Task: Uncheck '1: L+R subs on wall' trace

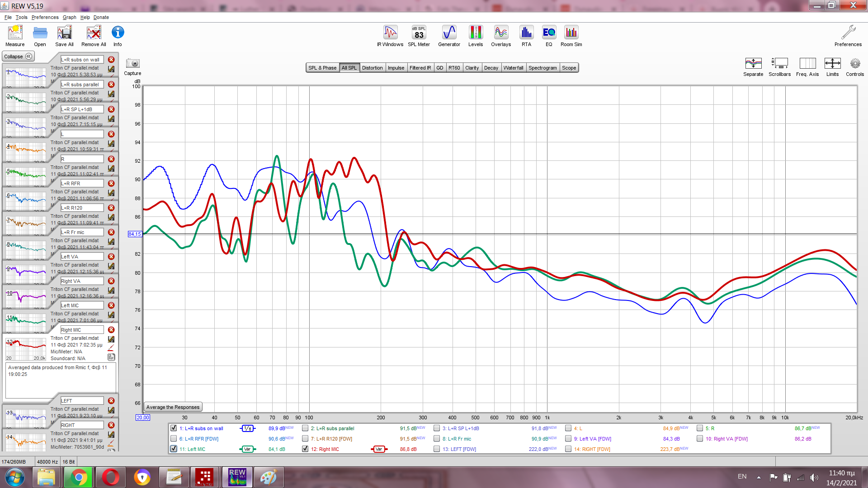Action: pos(174,428)
